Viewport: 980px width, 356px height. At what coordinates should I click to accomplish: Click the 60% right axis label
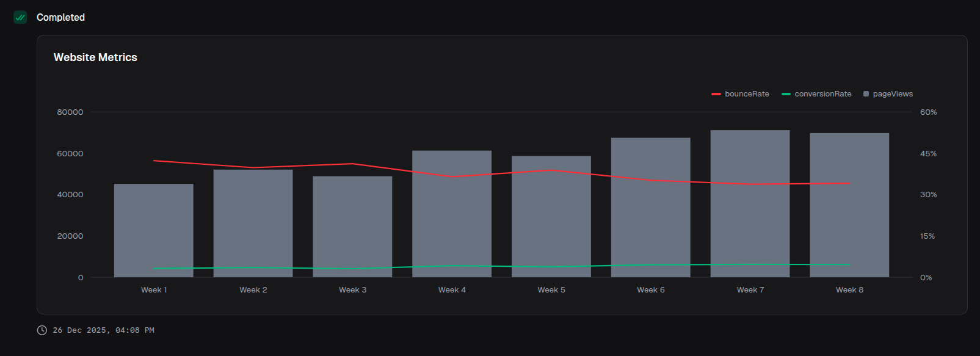(928, 112)
